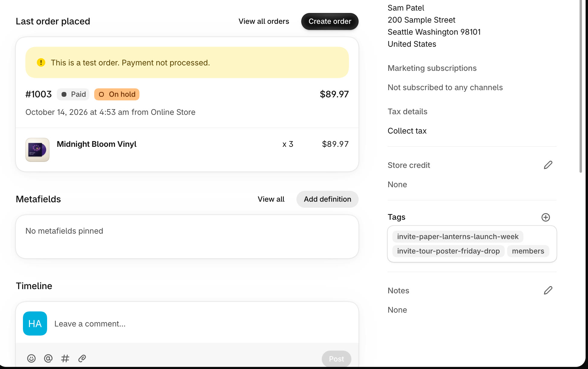Click the hashtag reference icon
This screenshot has width=588, height=369.
click(65, 358)
